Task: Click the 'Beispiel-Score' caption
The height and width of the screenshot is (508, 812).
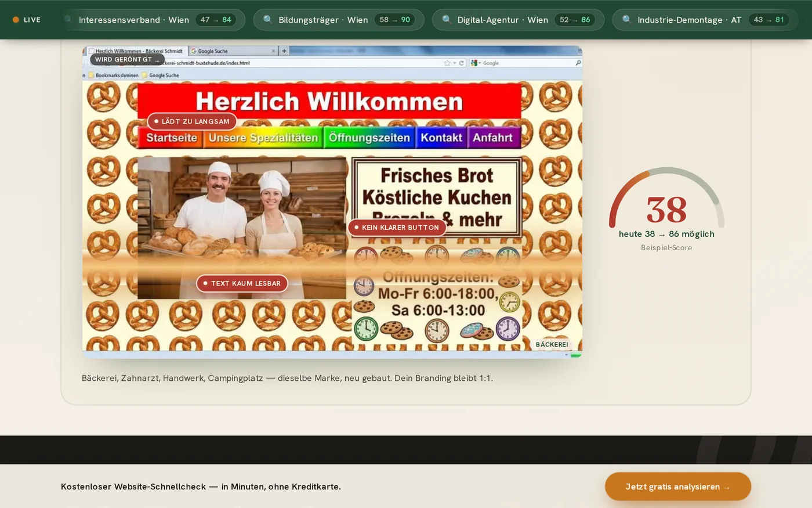Action: pyautogui.click(x=666, y=248)
